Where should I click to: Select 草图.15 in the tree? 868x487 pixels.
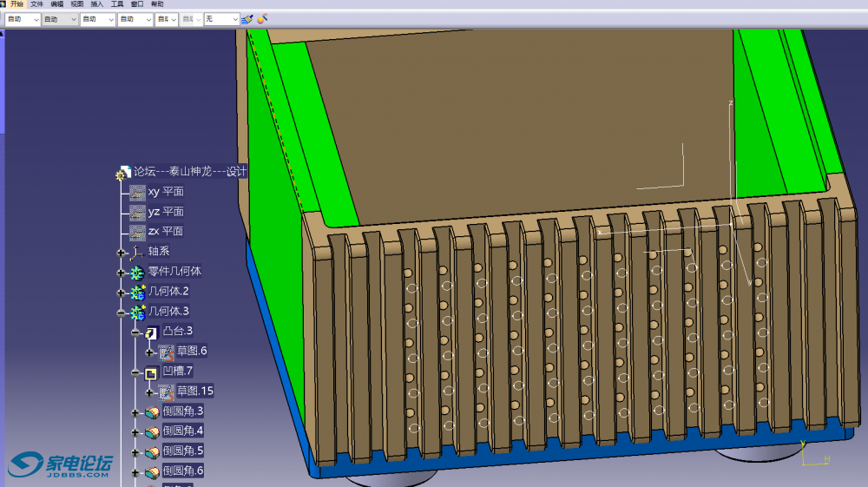[194, 392]
